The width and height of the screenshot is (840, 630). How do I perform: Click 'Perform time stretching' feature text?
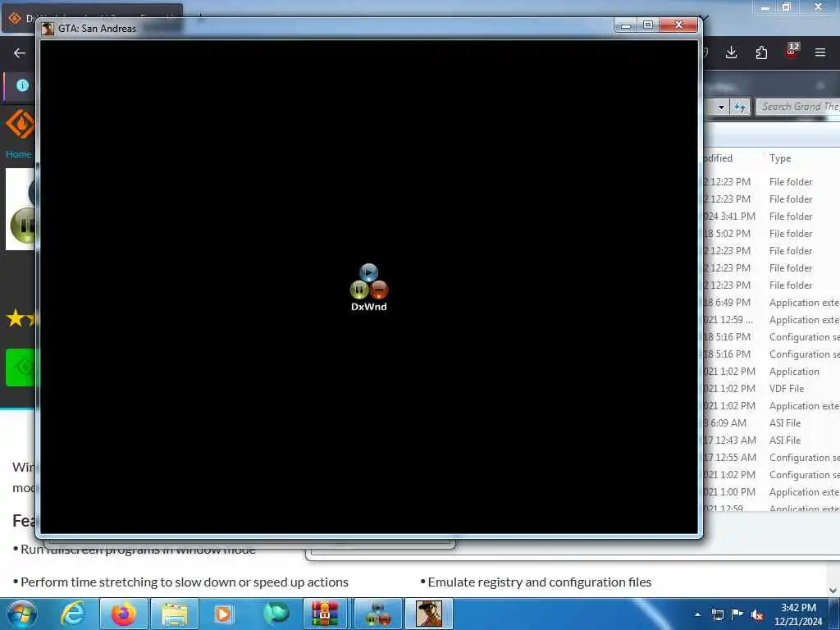pyautogui.click(x=185, y=582)
